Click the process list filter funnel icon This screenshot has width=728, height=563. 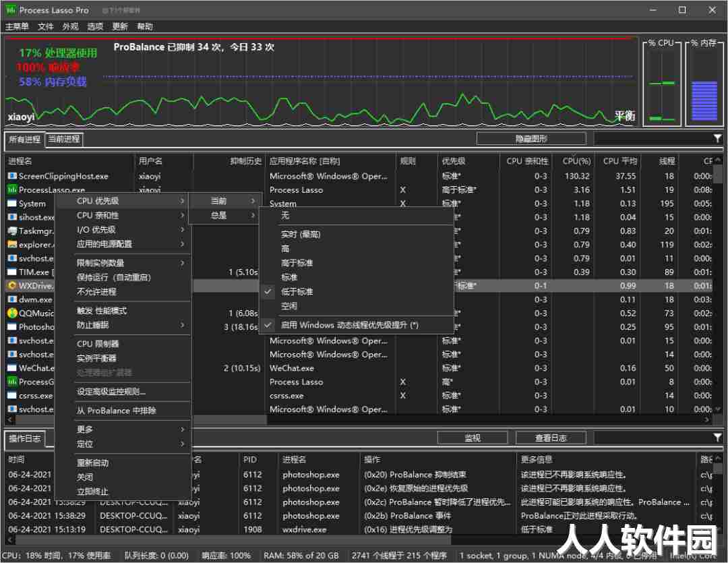point(717,138)
